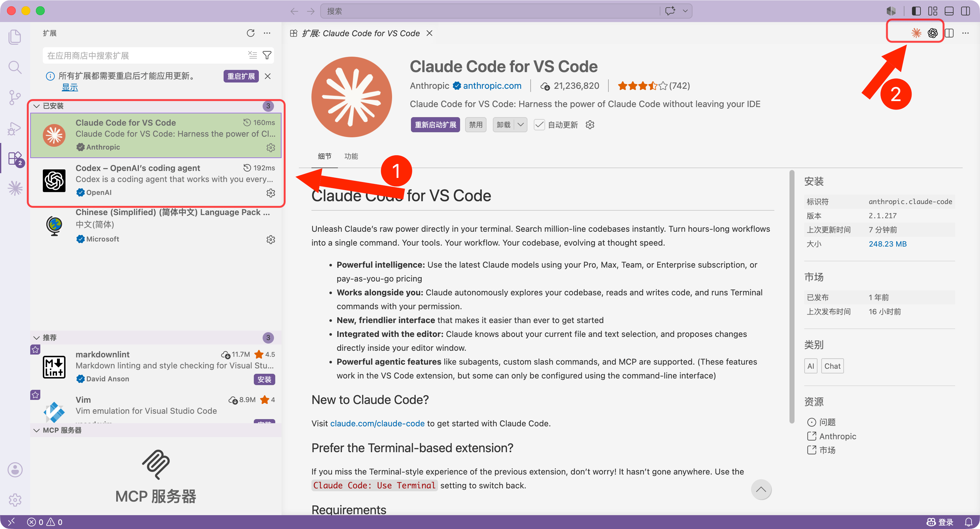Refresh the extensions list
980x529 pixels.
(x=250, y=33)
